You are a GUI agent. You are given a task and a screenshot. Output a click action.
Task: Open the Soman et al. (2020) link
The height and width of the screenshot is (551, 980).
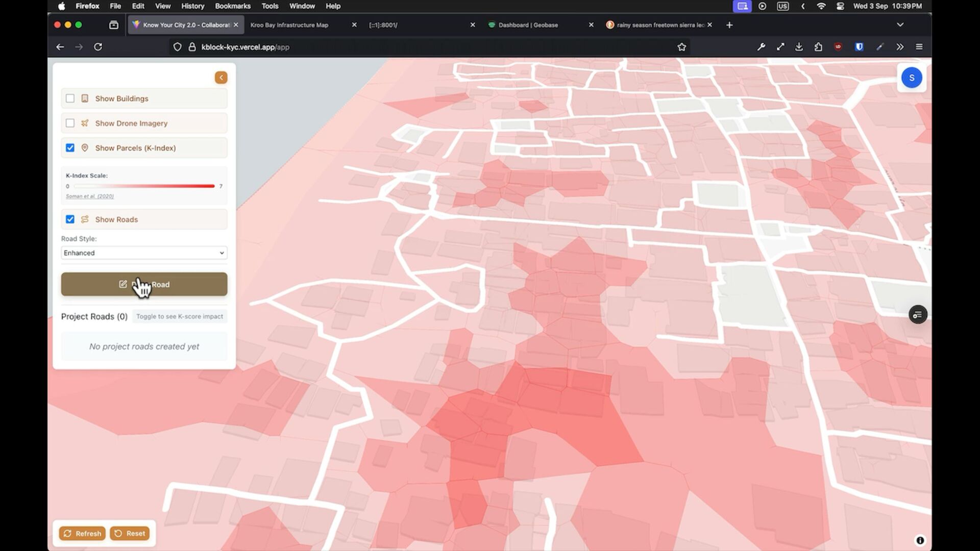tap(90, 196)
